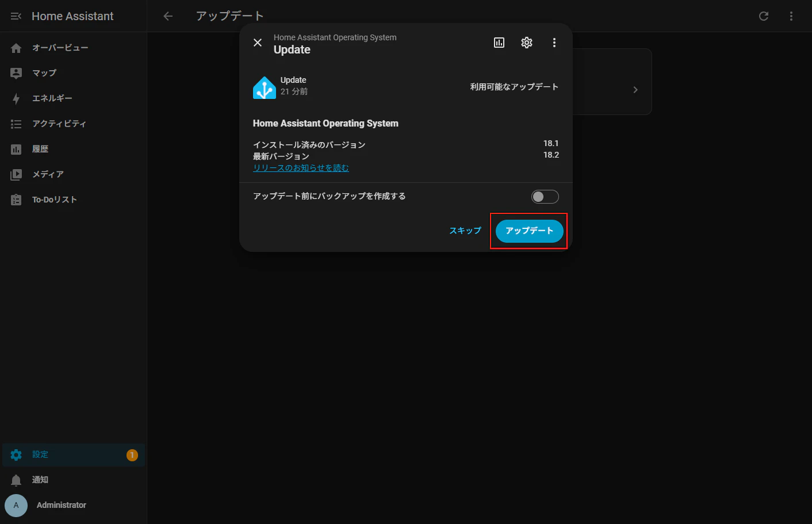
Task: Click the 通知 bell icon
Action: pyautogui.click(x=16, y=480)
